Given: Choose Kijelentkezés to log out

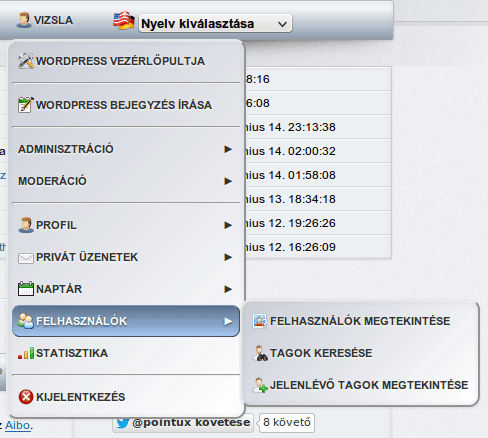Looking at the screenshot, I should [x=126, y=397].
